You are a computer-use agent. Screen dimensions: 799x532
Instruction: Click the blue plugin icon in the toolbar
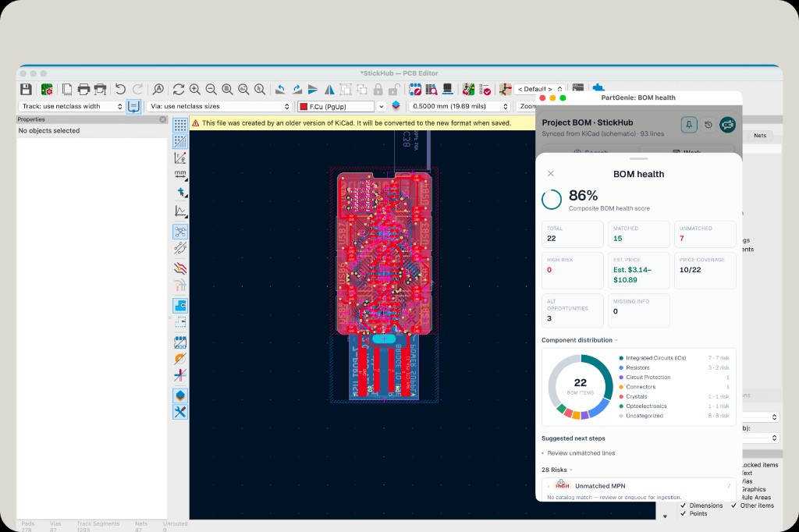[x=598, y=87]
